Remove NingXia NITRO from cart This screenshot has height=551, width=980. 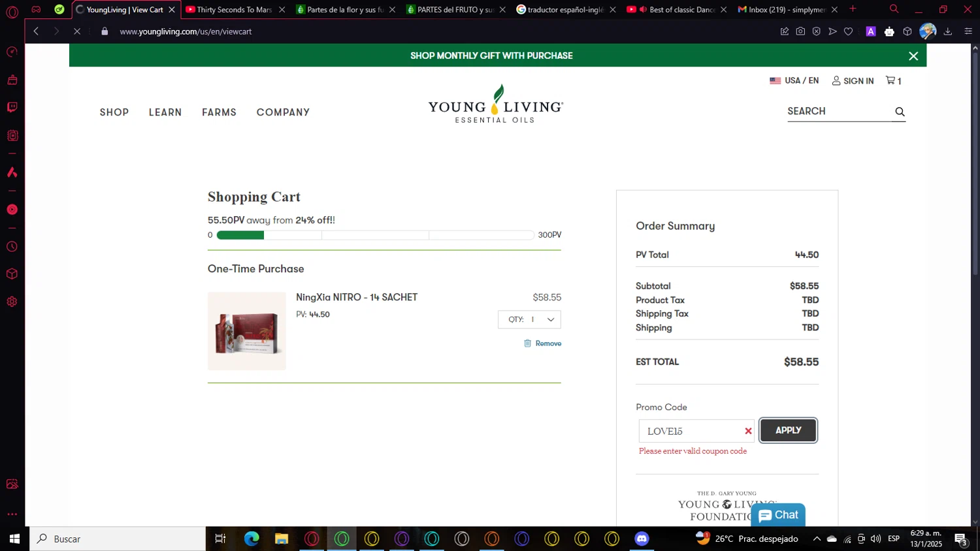tap(542, 343)
